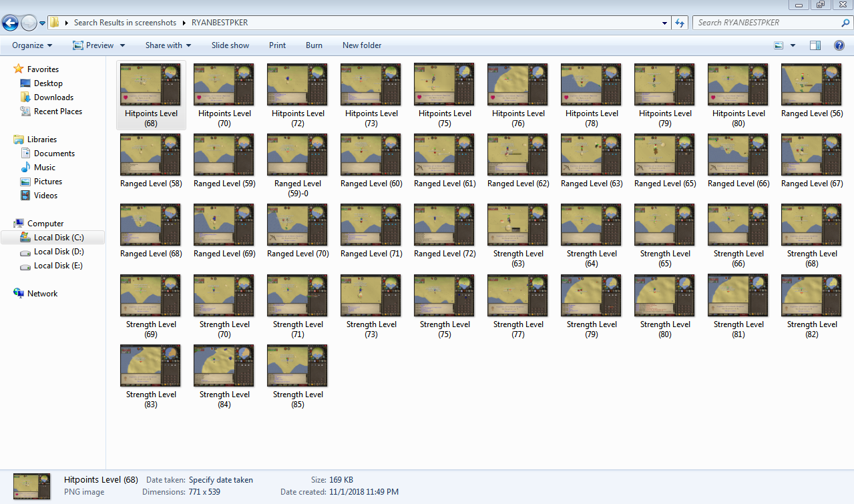Create a New folder
This screenshot has width=854, height=504.
coord(362,45)
